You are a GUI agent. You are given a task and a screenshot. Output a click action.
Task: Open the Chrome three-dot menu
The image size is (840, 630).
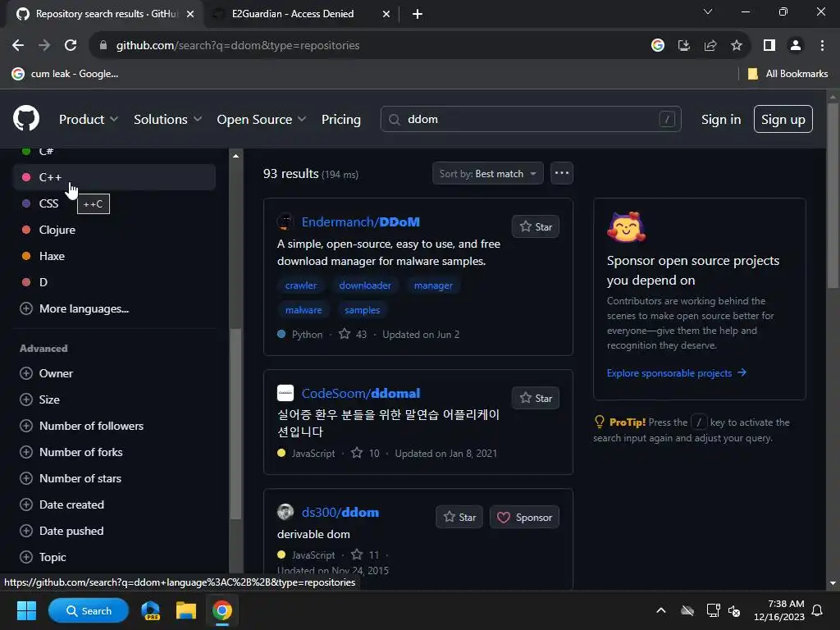[x=822, y=46]
